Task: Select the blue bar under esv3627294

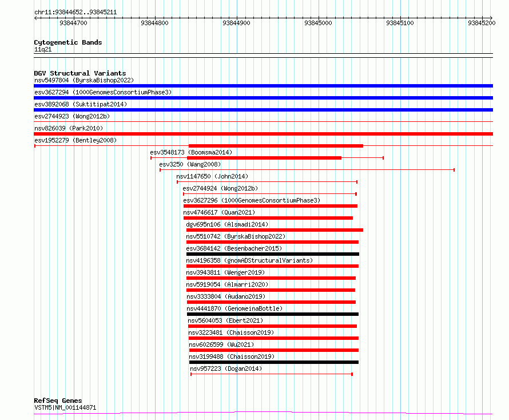Action: (263, 98)
